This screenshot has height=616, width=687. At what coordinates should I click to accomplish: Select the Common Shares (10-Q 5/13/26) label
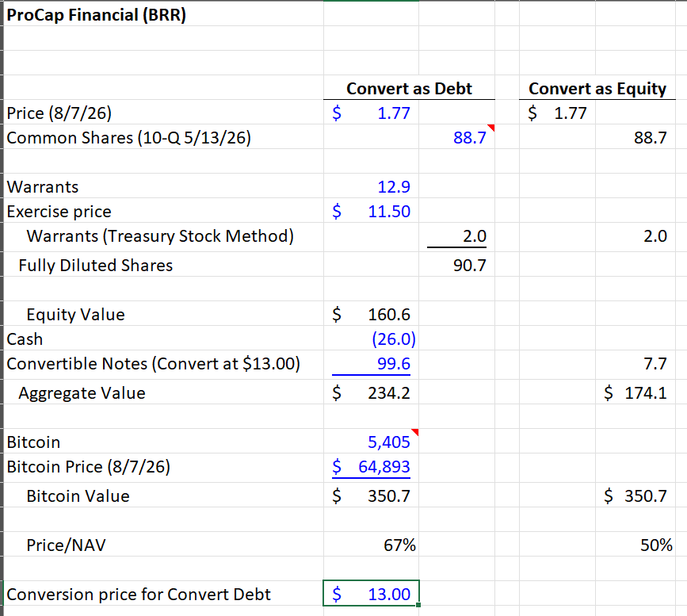pos(129,138)
